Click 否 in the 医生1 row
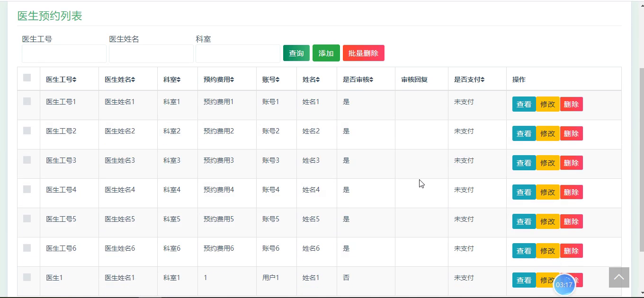 (x=346, y=278)
